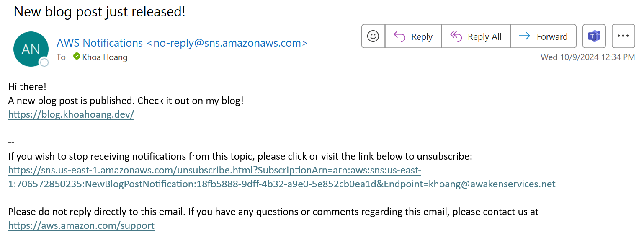
Task: Visit the aws.amazon.com/support link
Action: (x=81, y=226)
